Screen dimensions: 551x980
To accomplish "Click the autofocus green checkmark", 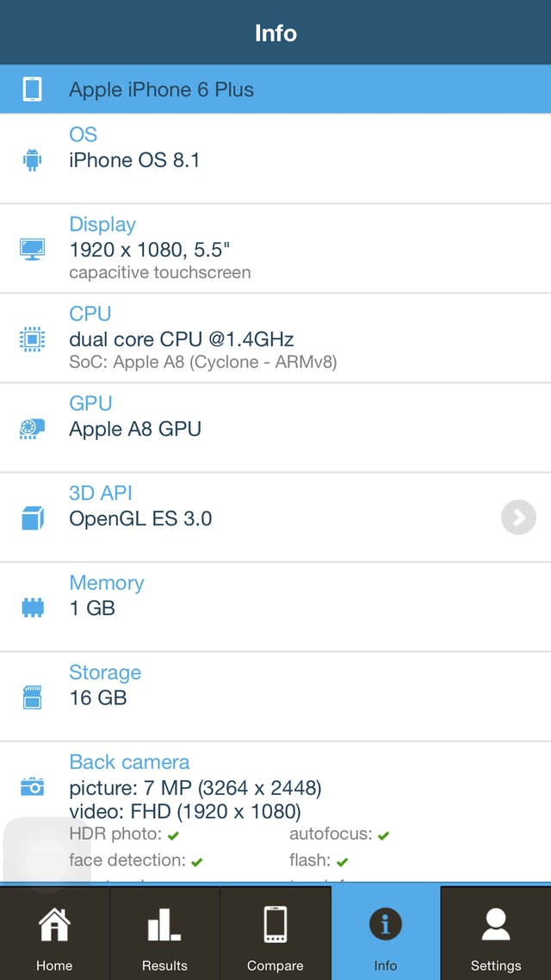I will (x=383, y=835).
